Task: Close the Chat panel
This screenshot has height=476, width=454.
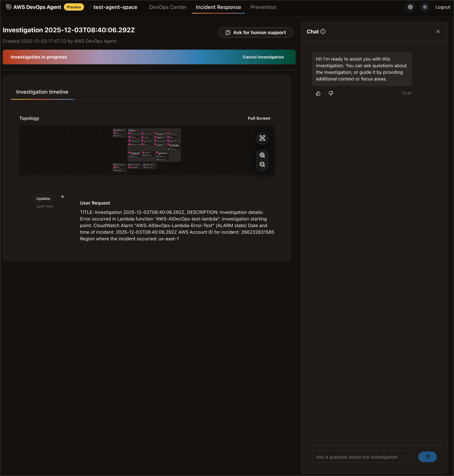Action: coord(438,31)
